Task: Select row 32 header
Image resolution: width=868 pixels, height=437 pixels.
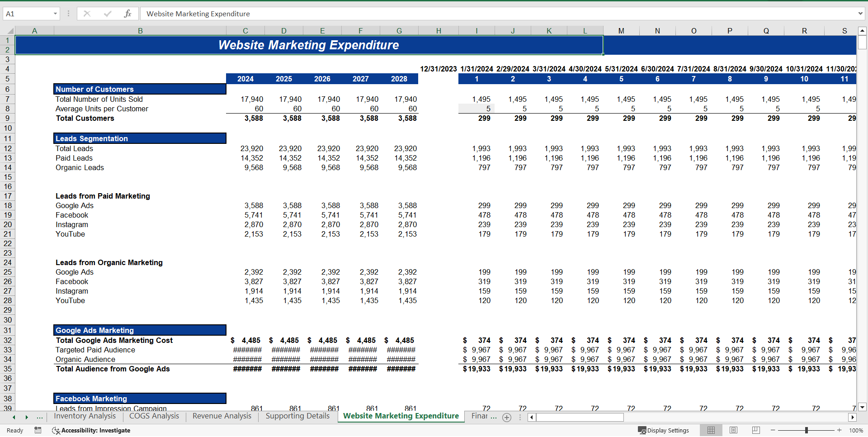Action: pyautogui.click(x=8, y=340)
